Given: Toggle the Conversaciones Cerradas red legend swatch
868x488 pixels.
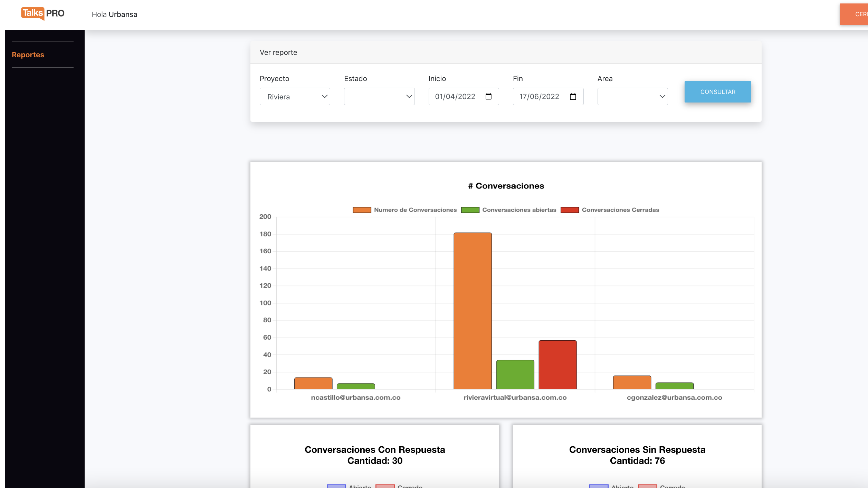Looking at the screenshot, I should [570, 210].
